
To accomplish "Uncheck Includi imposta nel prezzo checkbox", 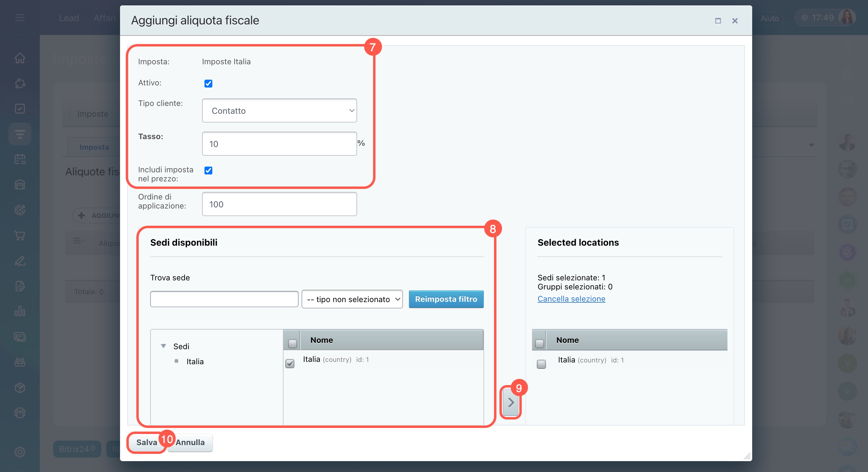I will click(x=208, y=170).
